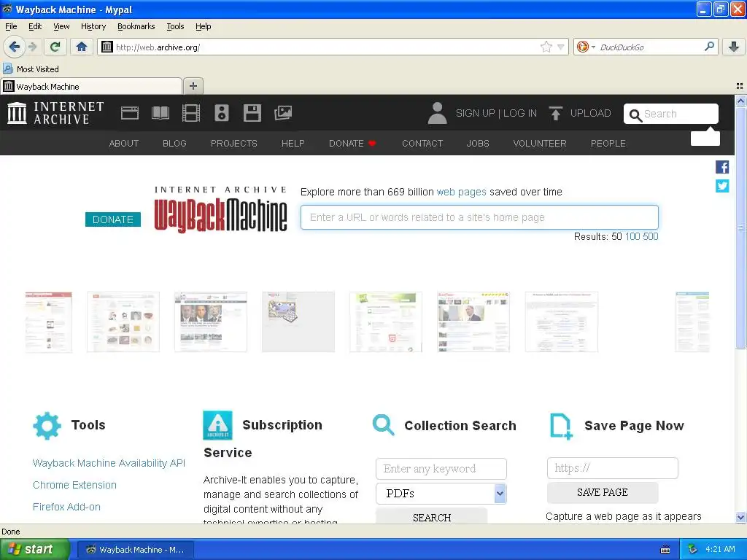This screenshot has width=747, height=560.
Task: Open Wayback Machine Availability API link
Action: pos(109,463)
